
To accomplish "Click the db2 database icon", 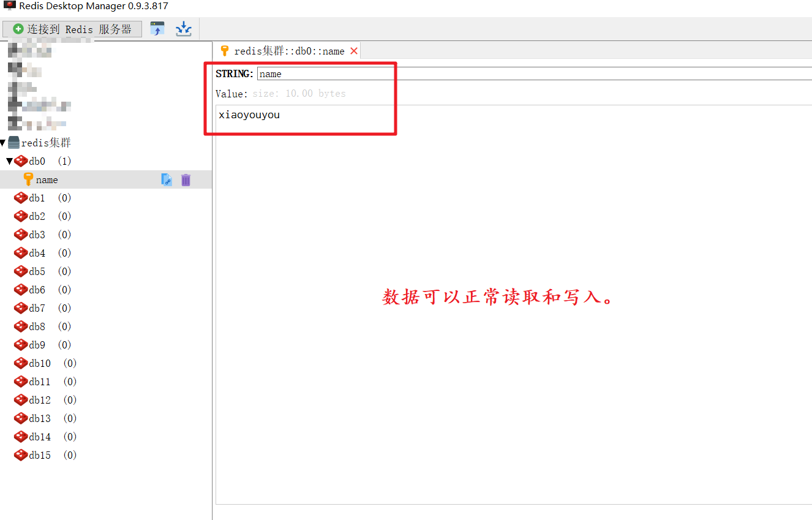I will [21, 216].
